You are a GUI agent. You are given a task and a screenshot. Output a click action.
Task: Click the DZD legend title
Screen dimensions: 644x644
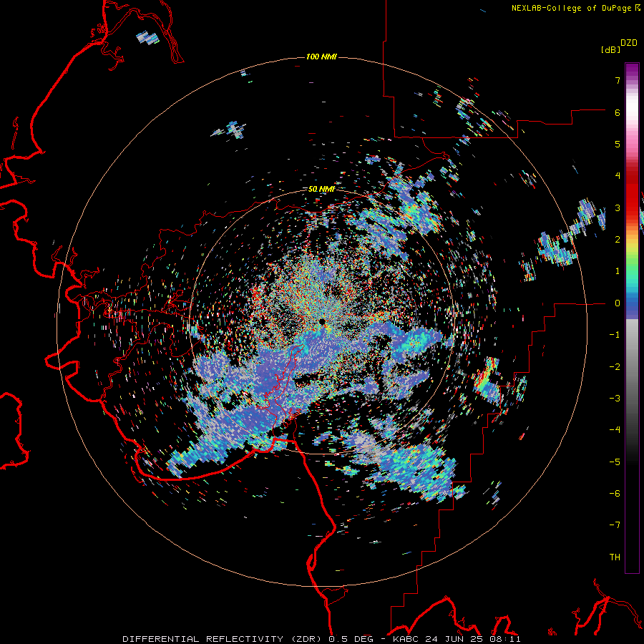[x=629, y=43]
